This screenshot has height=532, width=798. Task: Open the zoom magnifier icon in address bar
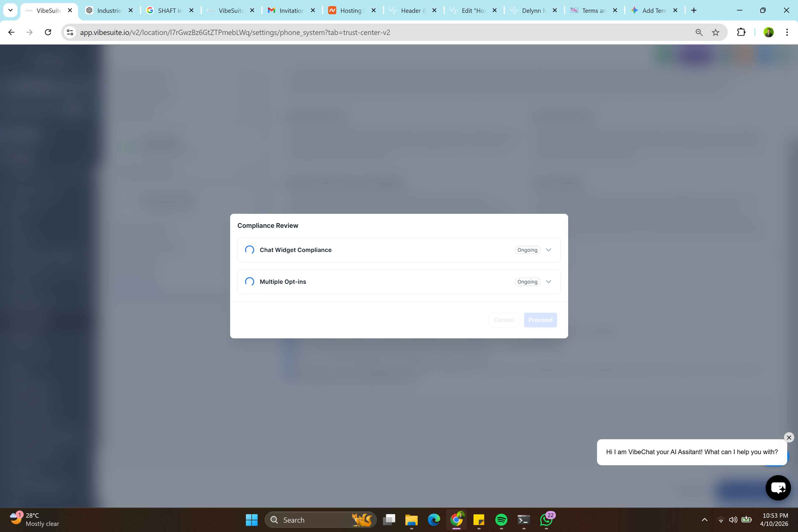pos(699,32)
